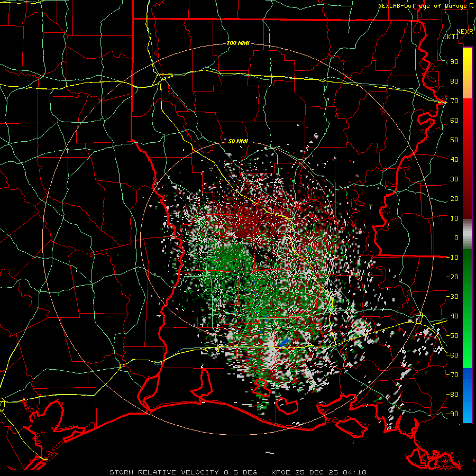This screenshot has width=476, height=476.
Task: Click the -60 knot scale label
Action: click(452, 355)
